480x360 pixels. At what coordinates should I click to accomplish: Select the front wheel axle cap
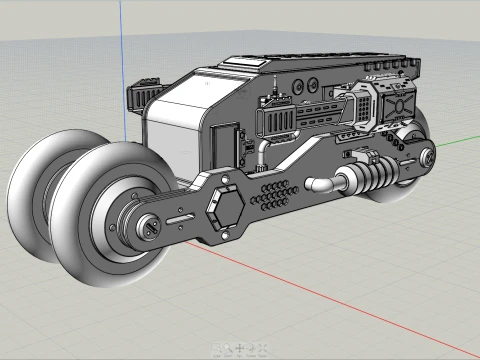click(149, 227)
